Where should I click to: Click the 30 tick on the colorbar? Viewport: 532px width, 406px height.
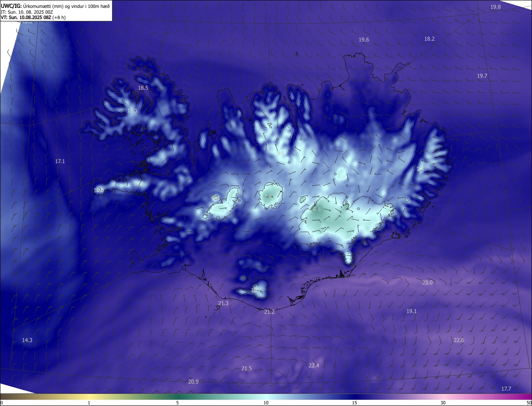[443, 403]
